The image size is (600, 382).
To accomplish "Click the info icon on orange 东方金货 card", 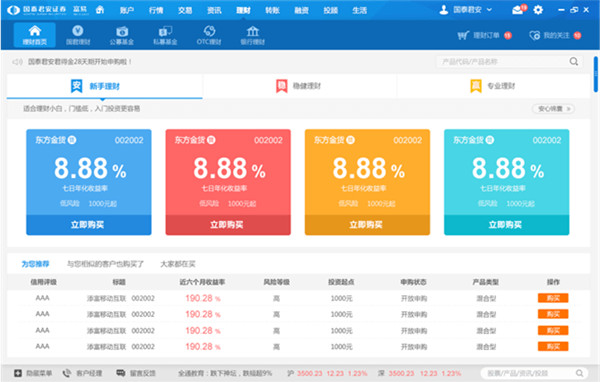I will pyautogui.click(x=351, y=140).
